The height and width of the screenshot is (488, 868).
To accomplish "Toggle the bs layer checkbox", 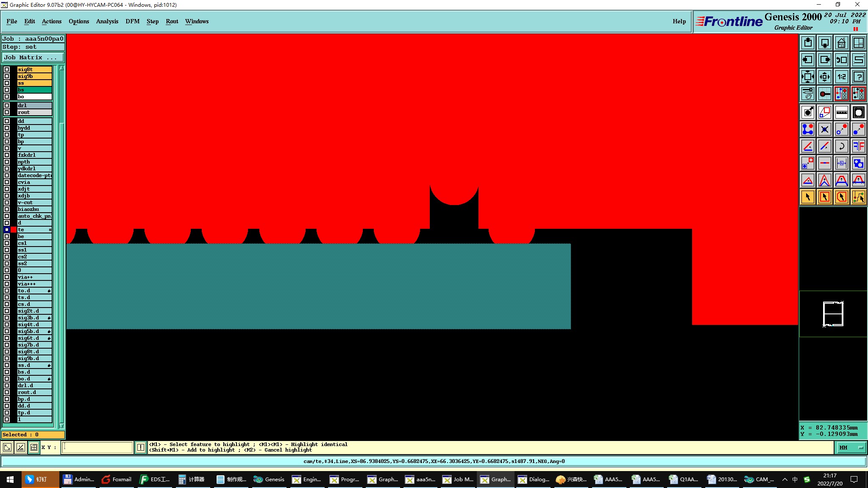I will pos(7,90).
